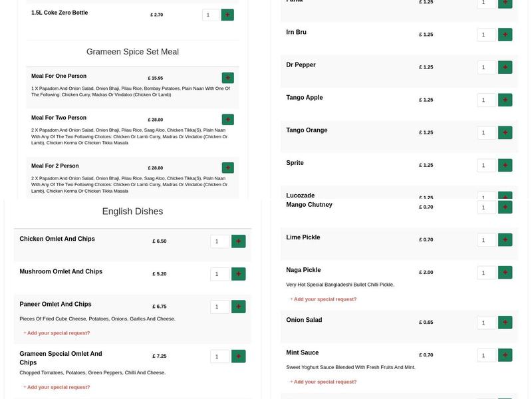Add Tango Orange to the order

[x=505, y=132]
